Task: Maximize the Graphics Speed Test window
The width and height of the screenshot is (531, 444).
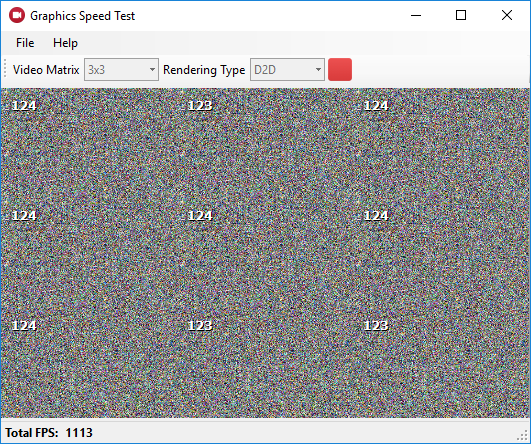Action: 461,15
